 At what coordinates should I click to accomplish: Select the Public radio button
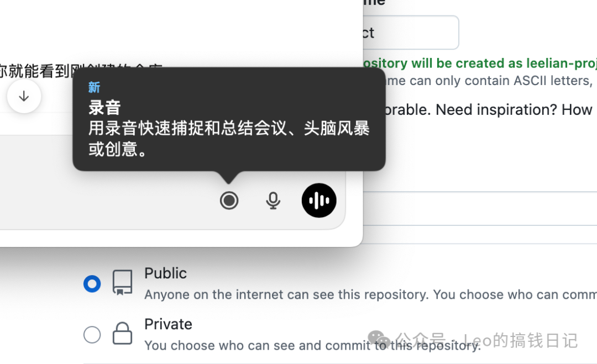[92, 284]
